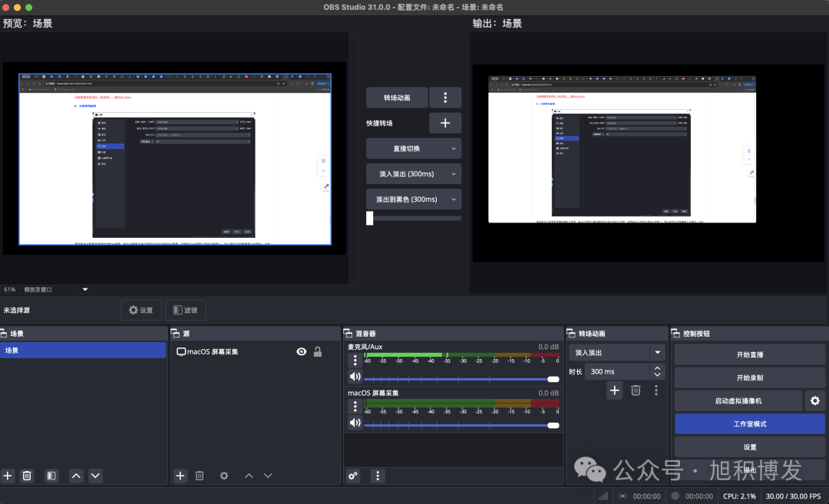Click 转场动画 button in studio mode
The image size is (829, 504).
tap(397, 97)
